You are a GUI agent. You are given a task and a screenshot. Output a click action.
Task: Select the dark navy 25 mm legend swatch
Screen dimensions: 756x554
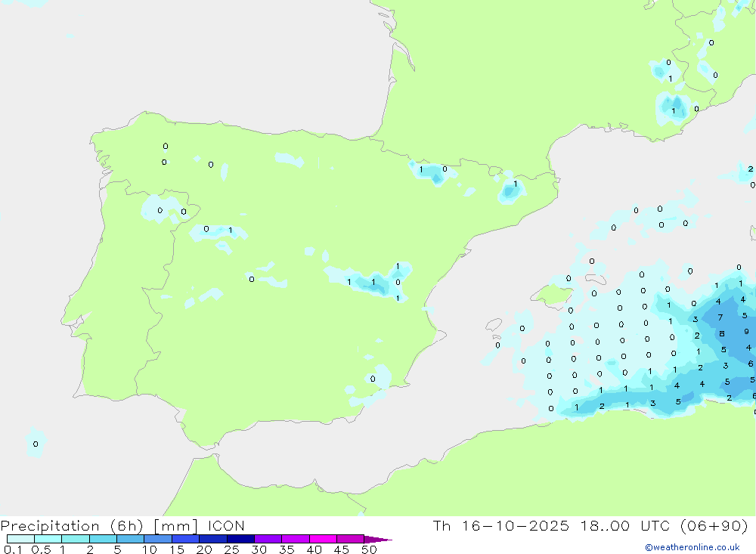pos(240,539)
